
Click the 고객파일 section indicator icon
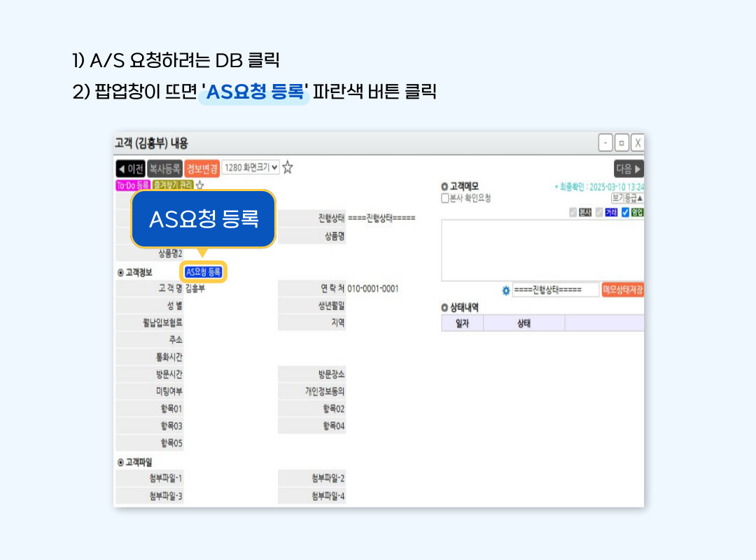pos(119,461)
